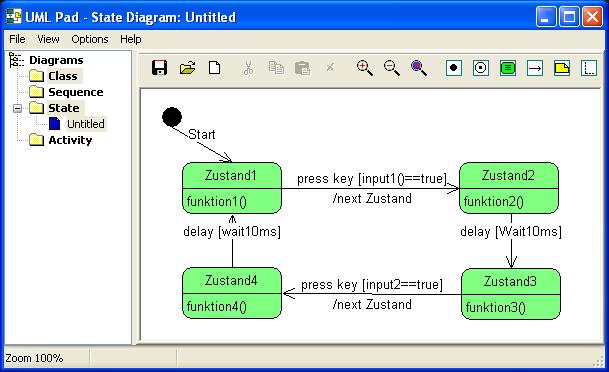Select the final state (circled dot) tool
This screenshot has width=609, height=372.
tap(480, 68)
